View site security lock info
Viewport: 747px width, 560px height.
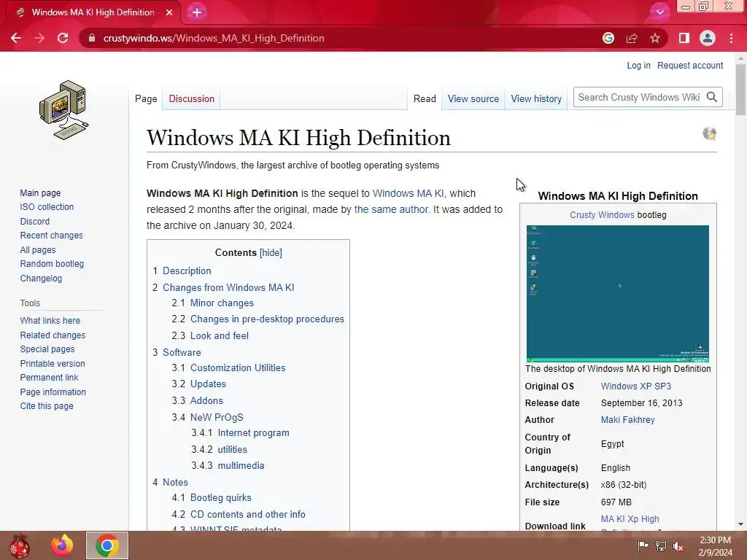click(92, 38)
